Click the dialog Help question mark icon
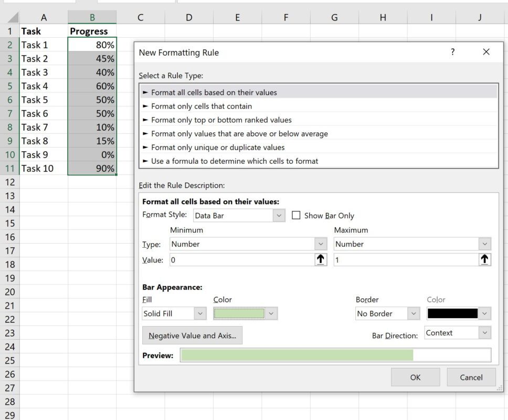Image resolution: width=508 pixels, height=420 pixels. pyautogui.click(x=452, y=52)
